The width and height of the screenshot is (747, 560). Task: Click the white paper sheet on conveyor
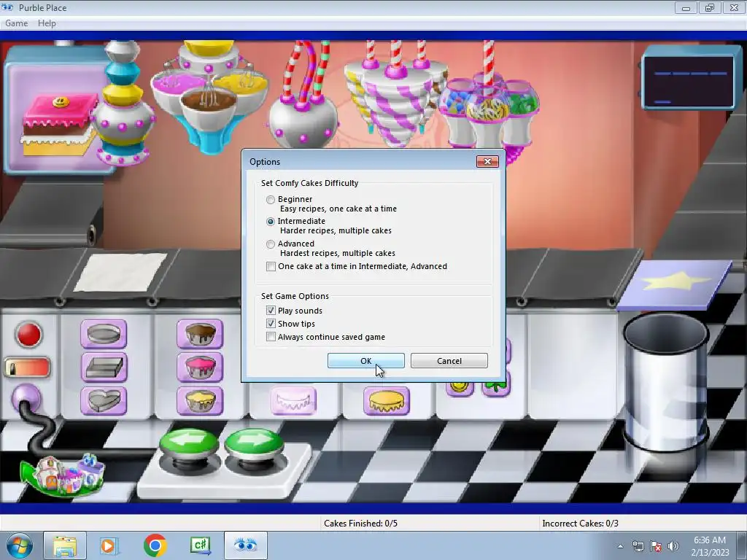tap(120, 272)
